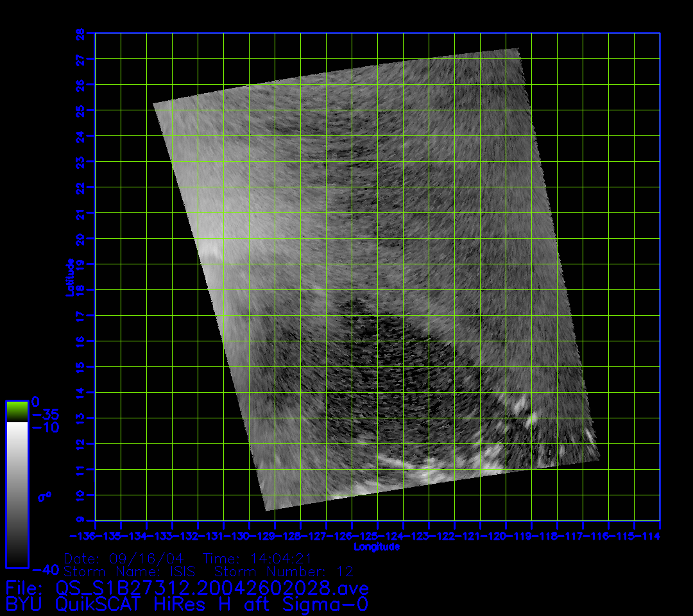The image size is (693, 616).
Task: Select the -10 colorbar label
Action: [45, 427]
